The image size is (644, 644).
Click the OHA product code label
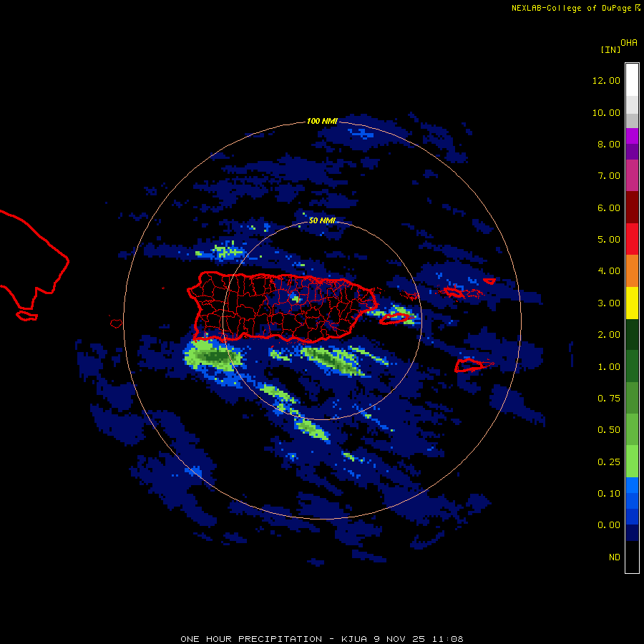coord(629,42)
